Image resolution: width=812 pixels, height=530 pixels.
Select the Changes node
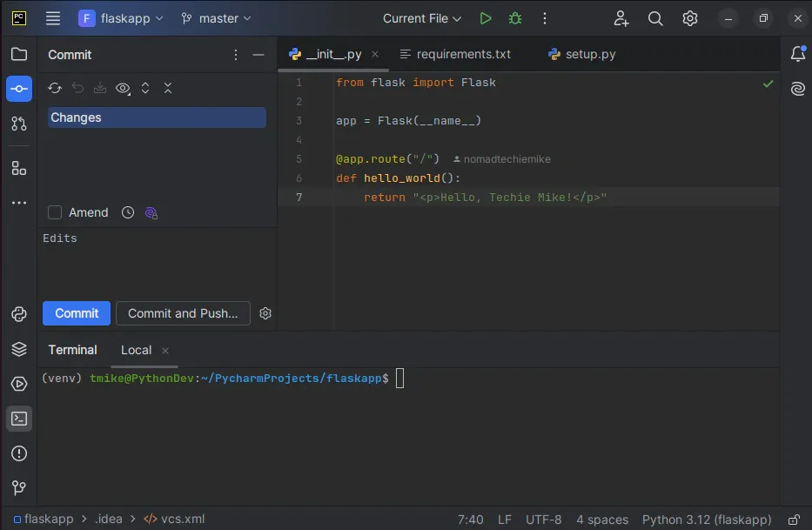(157, 117)
